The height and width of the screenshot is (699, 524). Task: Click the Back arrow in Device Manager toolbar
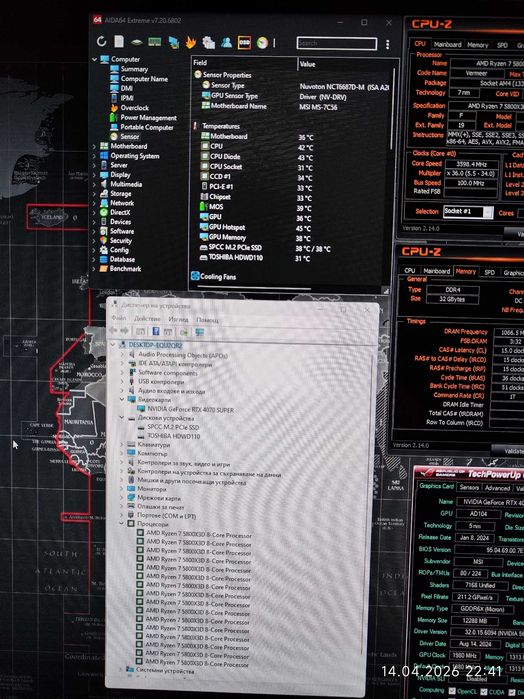point(113,331)
